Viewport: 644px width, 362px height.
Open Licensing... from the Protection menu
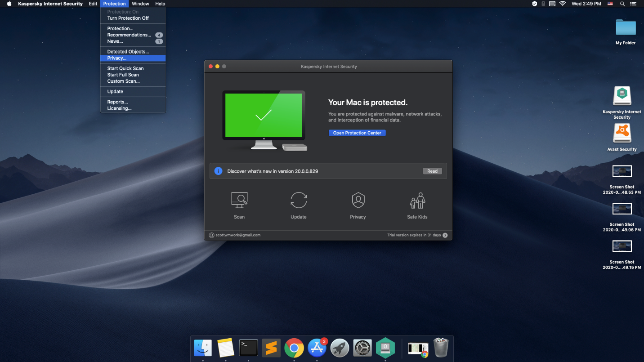click(x=133, y=108)
